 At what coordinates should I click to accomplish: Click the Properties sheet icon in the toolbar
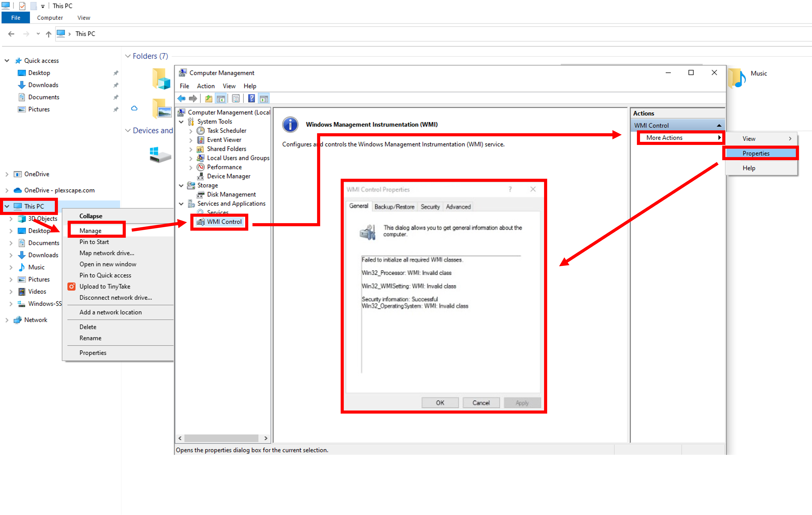click(236, 98)
